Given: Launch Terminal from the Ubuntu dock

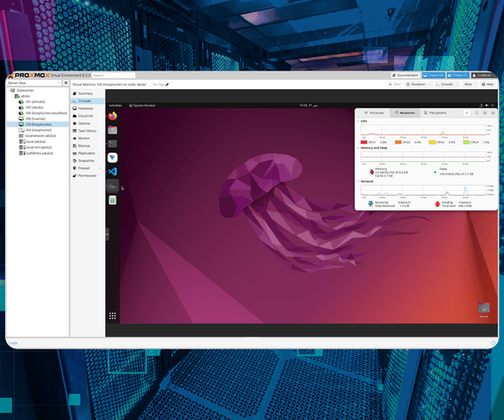Looking at the screenshot, I should 113,144.
